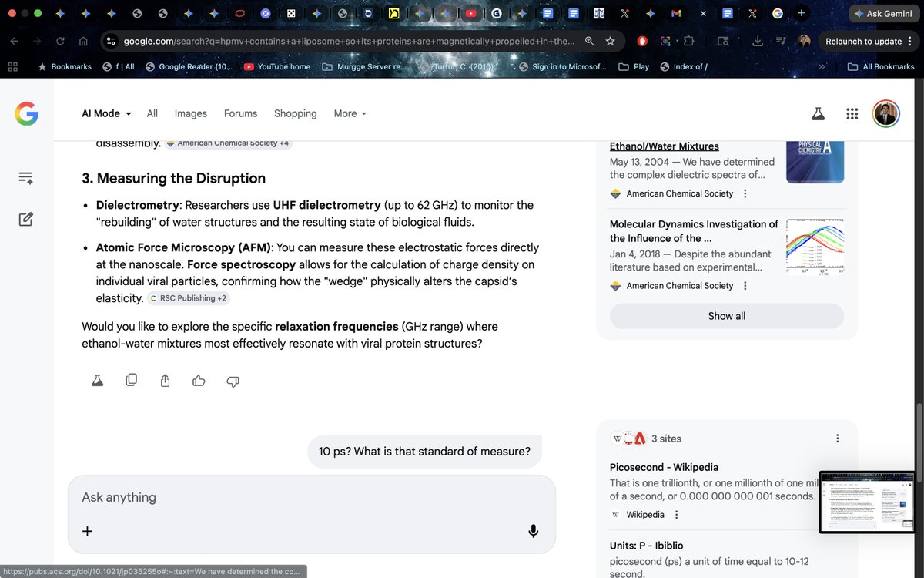The height and width of the screenshot is (578, 924).
Task: Go back to previous page
Action: point(14,41)
